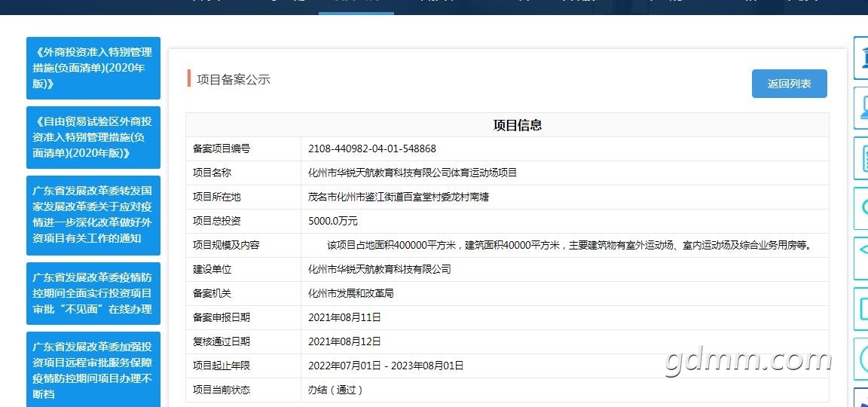Click the 返回列表 button
Screen dimensions: 868x407
(790, 84)
